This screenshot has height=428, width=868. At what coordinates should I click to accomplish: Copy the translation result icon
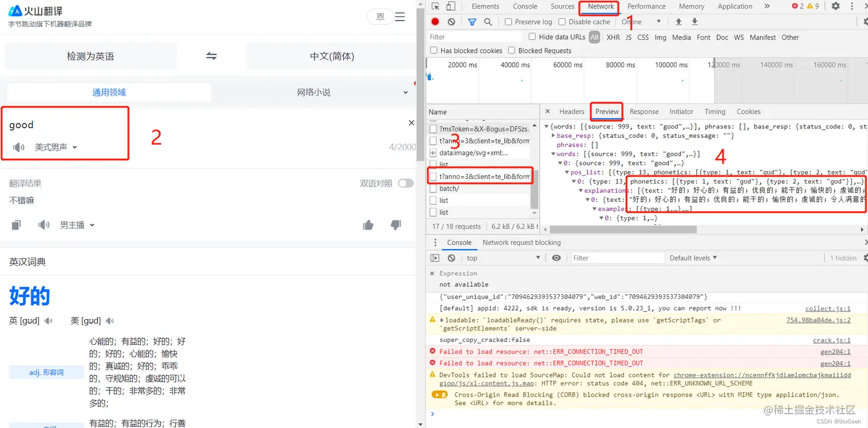[x=16, y=225]
